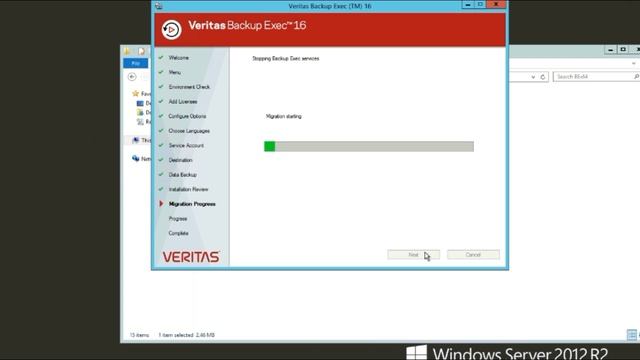The image size is (640, 360).
Task: Select the Complete step in sidebar
Action: click(x=178, y=233)
